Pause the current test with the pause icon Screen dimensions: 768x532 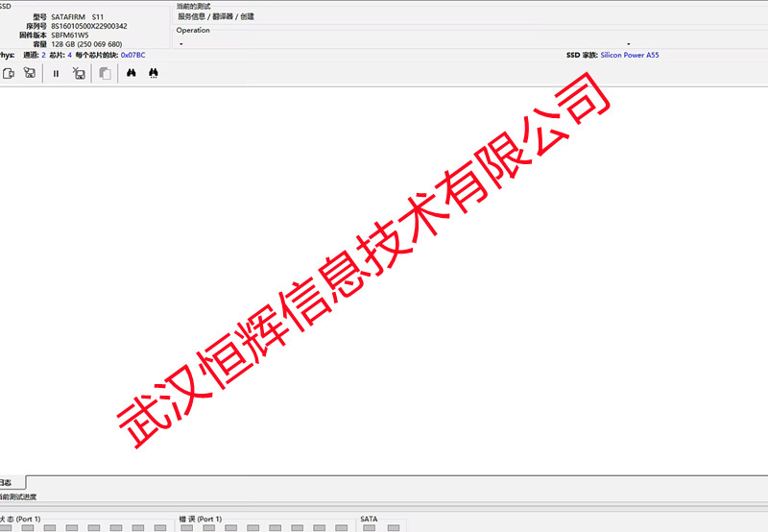(x=56, y=74)
